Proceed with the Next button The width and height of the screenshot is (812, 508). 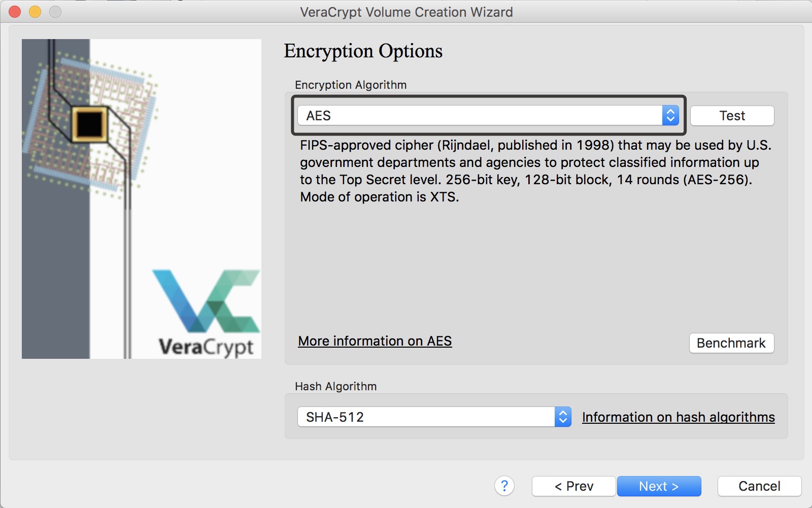click(x=659, y=486)
